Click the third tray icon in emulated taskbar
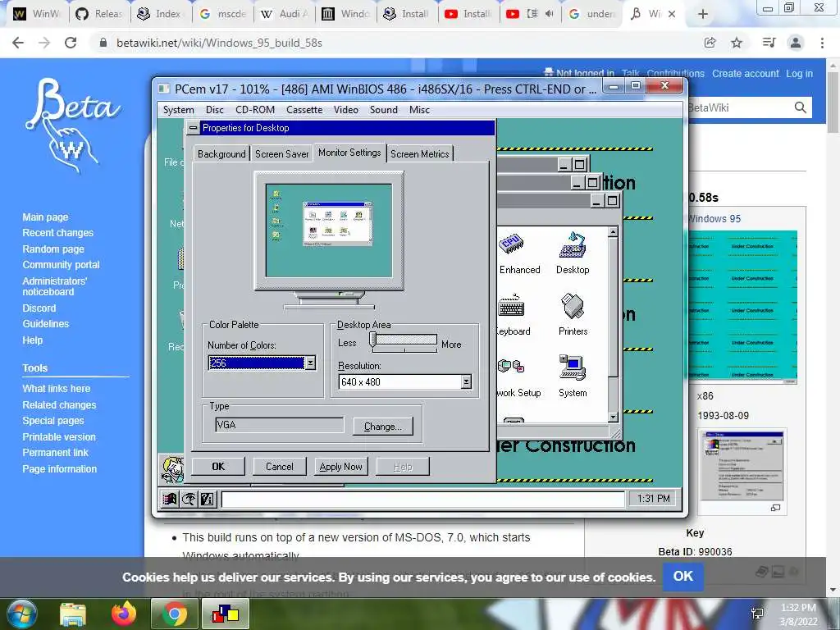This screenshot has height=630, width=840. [x=208, y=500]
